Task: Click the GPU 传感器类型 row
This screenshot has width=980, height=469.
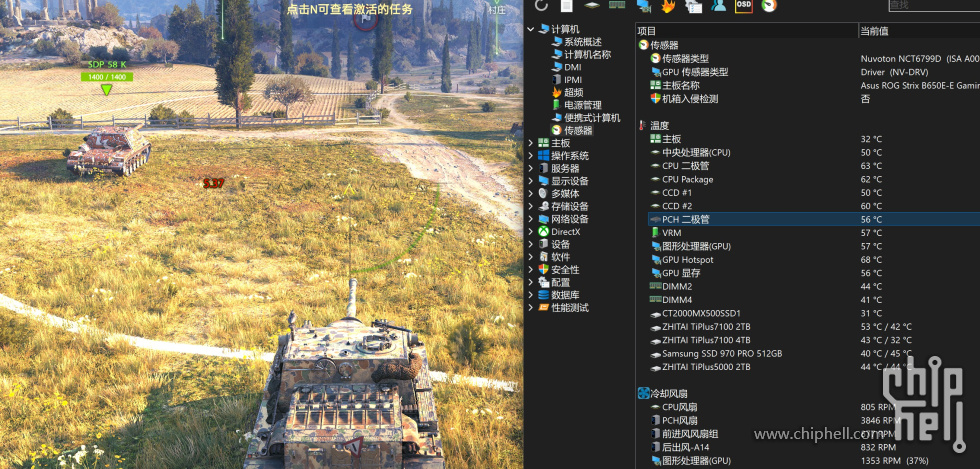Action: coord(814,72)
